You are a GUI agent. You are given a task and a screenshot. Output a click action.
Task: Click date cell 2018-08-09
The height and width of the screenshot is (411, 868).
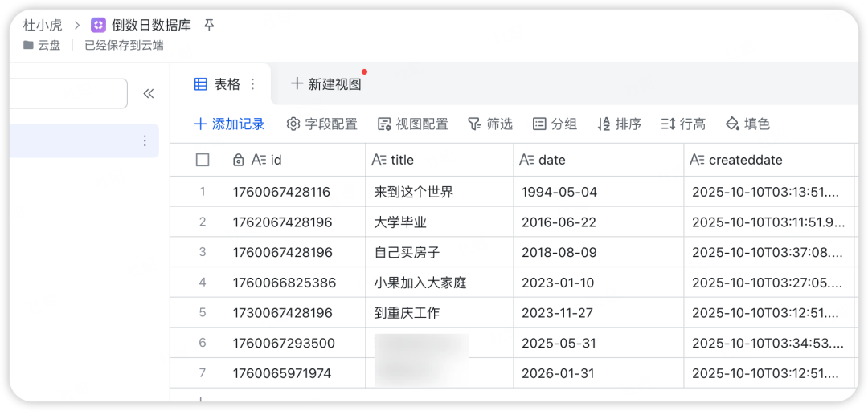599,252
